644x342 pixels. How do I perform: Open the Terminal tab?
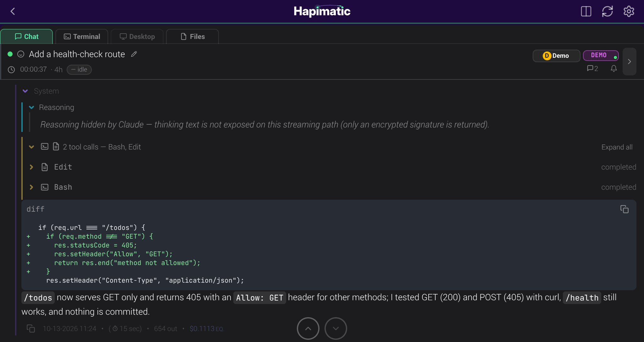pos(82,36)
